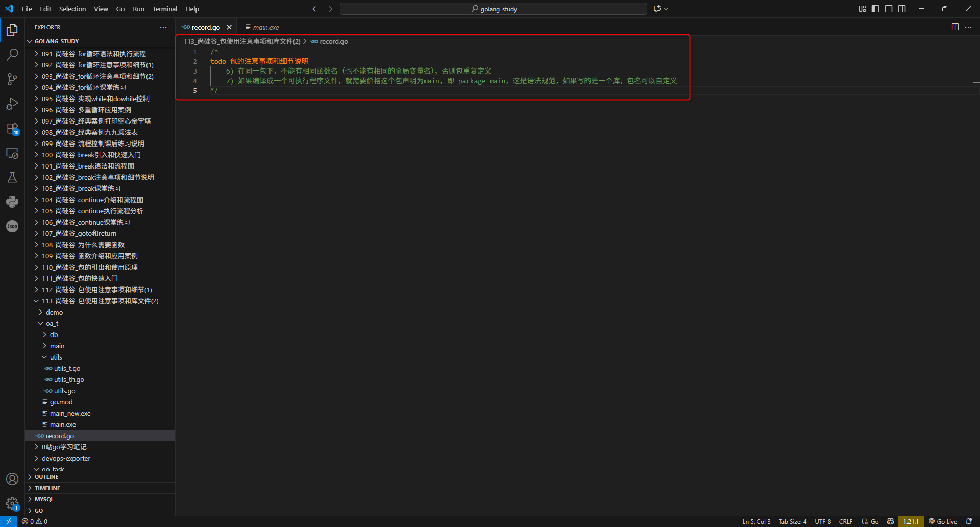Image resolution: width=980 pixels, height=527 pixels.
Task: Open the Testing flask view
Action: (x=12, y=177)
